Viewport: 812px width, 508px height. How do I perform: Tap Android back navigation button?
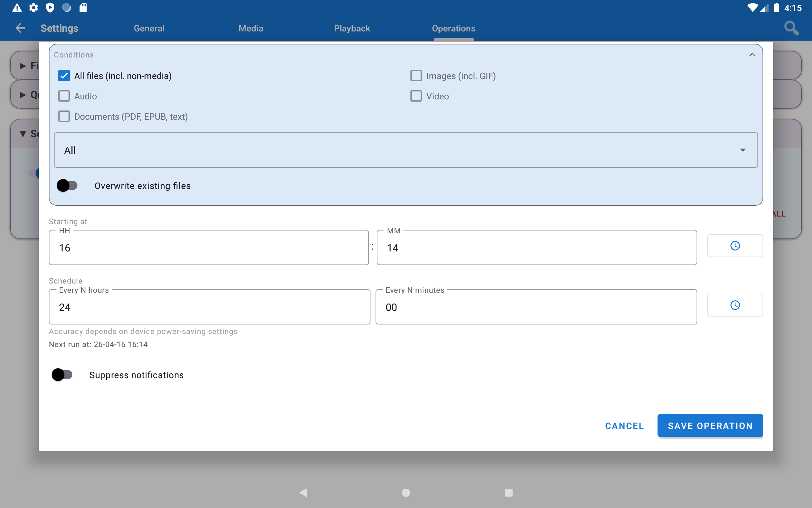click(x=303, y=492)
